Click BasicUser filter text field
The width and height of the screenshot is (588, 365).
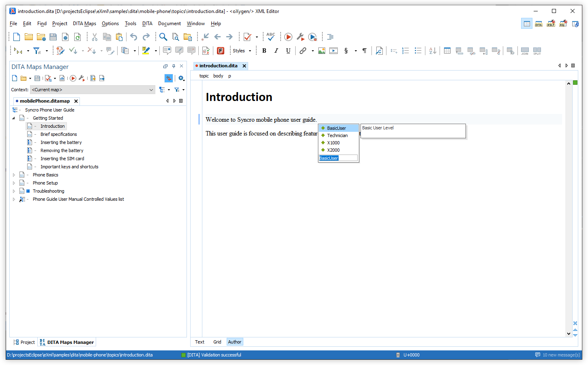pyautogui.click(x=338, y=158)
